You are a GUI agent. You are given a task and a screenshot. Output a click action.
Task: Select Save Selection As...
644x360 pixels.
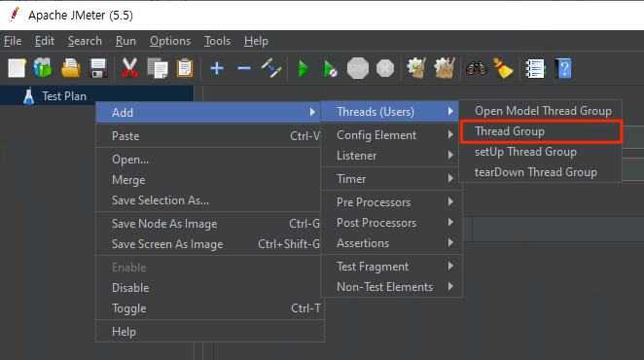208,200
